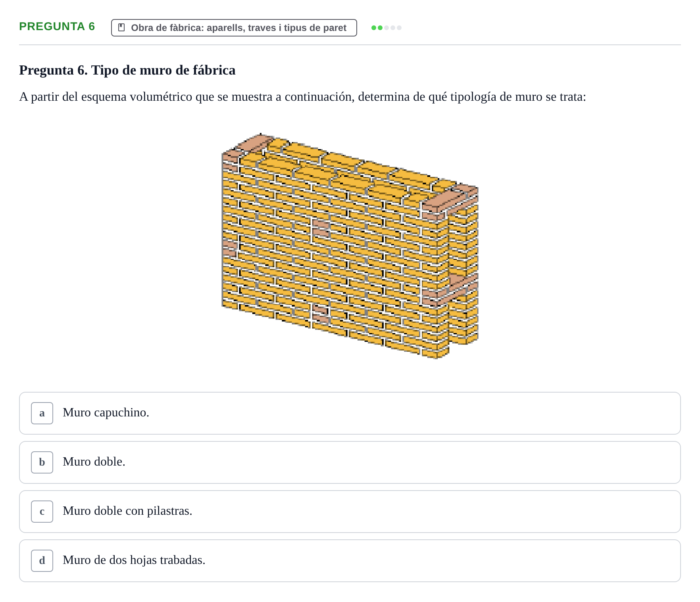700x602 pixels.
Task: Choose option c Muro doble con pilastras
Action: click(x=350, y=512)
